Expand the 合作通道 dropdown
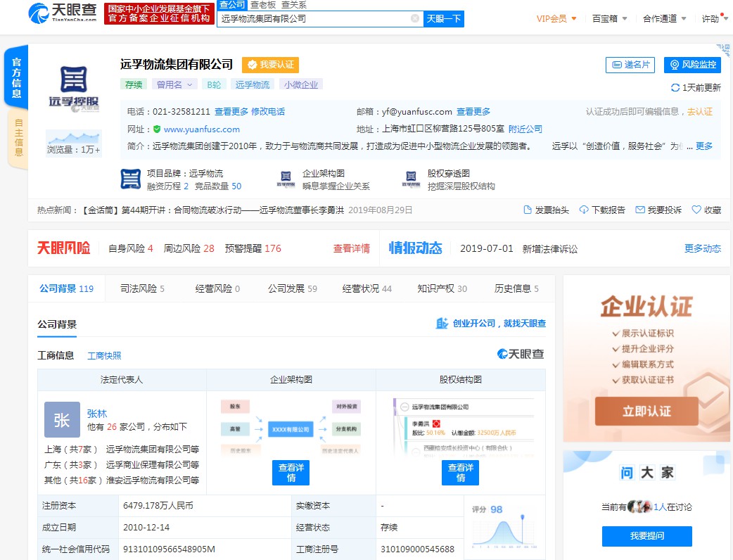 664,19
